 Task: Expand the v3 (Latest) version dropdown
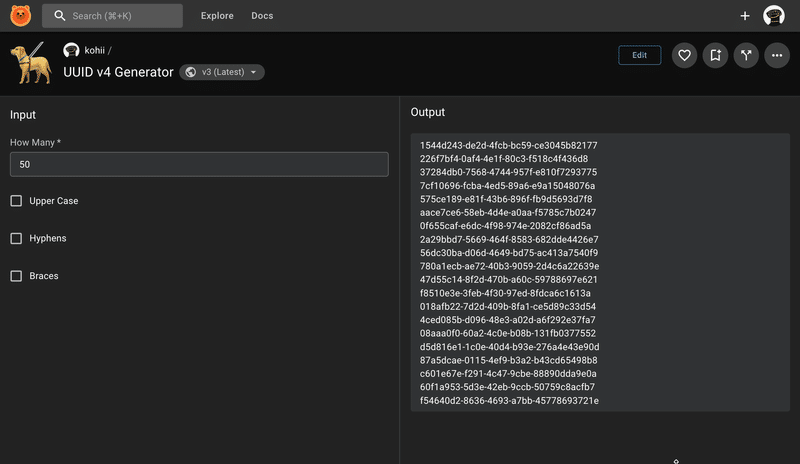(x=221, y=72)
